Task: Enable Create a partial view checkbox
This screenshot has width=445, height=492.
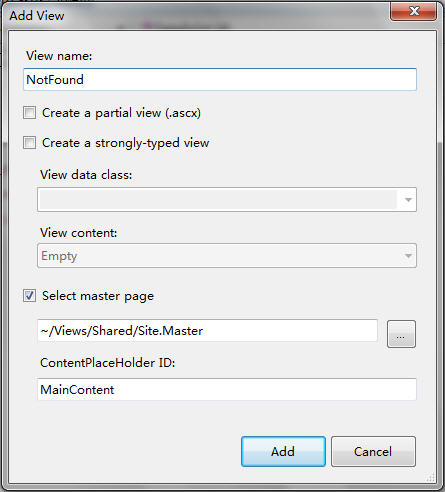Action: click(29, 113)
